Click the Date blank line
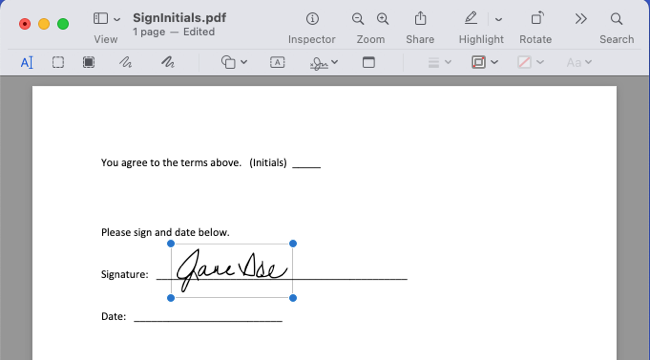 pyautogui.click(x=208, y=320)
